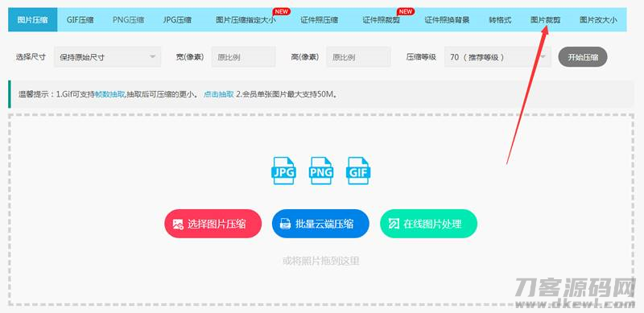Open the 证件照压缩 tab
Viewport: 644px width, 313px height.
coord(319,20)
